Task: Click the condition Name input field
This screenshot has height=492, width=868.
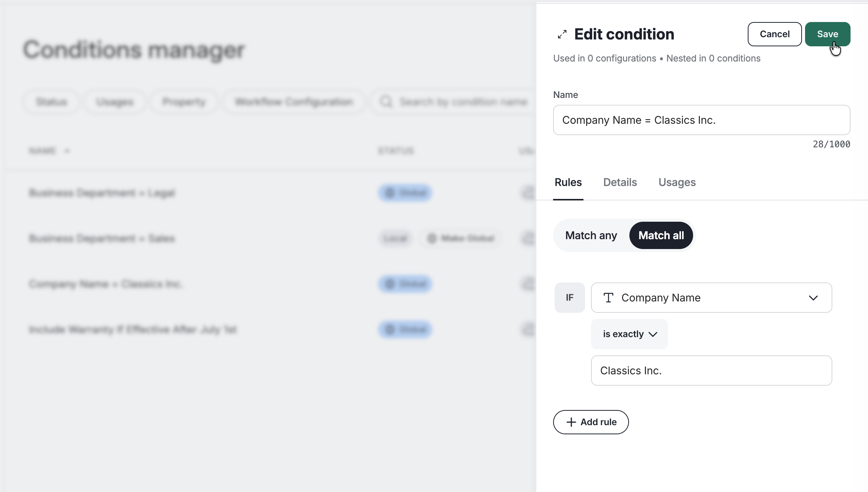Action: (701, 120)
